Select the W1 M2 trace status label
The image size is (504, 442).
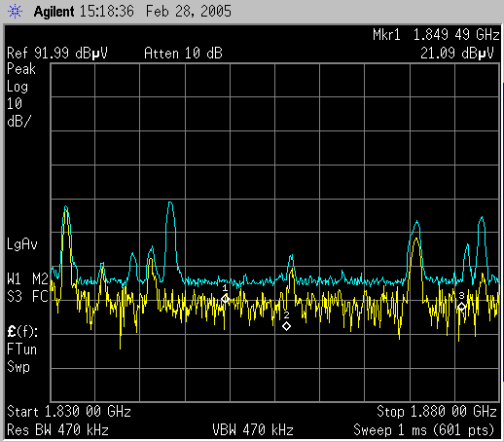pos(27,279)
